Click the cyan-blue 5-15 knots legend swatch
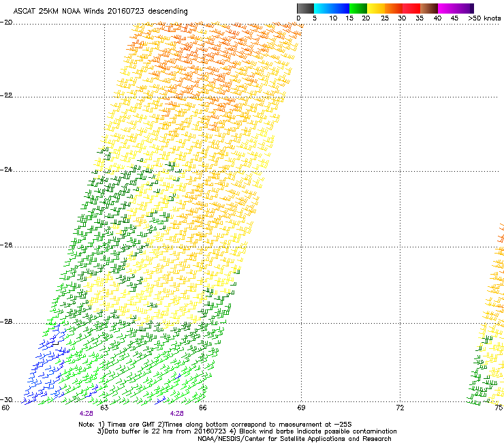504x443 pixels. pyautogui.click(x=332, y=8)
